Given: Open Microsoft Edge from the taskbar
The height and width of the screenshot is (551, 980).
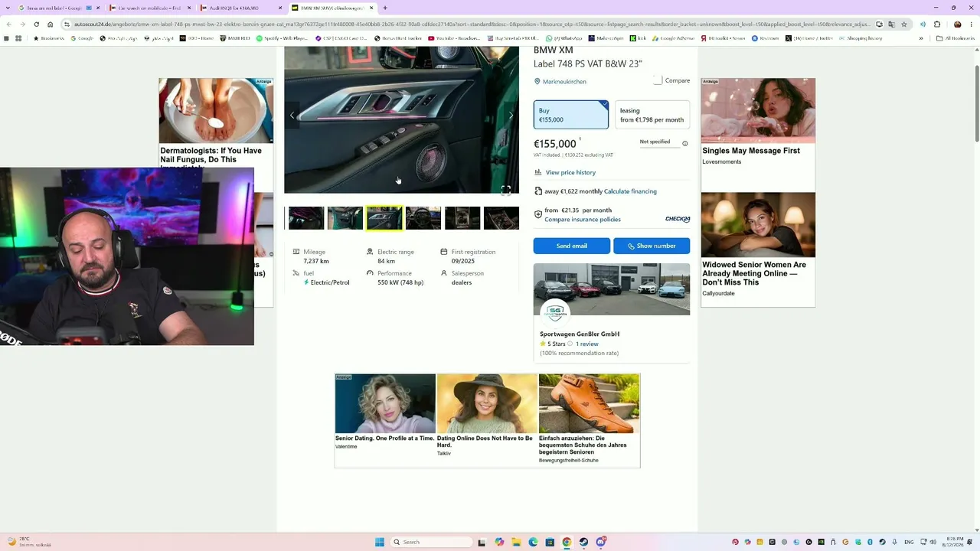Looking at the screenshot, I should (533, 542).
